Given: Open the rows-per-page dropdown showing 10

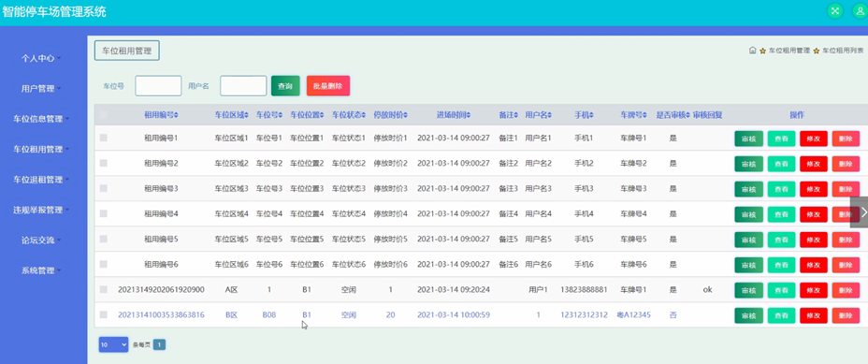Looking at the screenshot, I should click(x=113, y=344).
